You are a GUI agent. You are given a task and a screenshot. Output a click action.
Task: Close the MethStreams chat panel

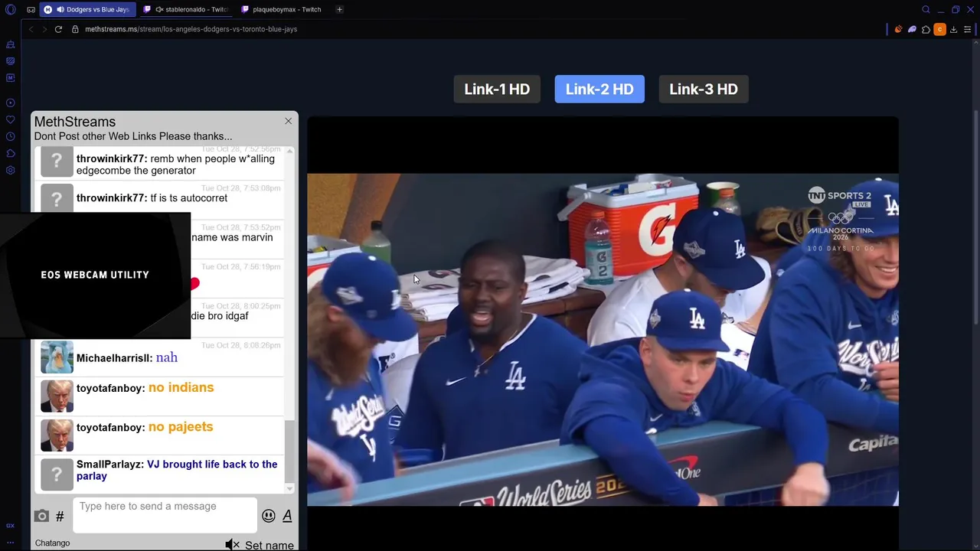click(288, 121)
